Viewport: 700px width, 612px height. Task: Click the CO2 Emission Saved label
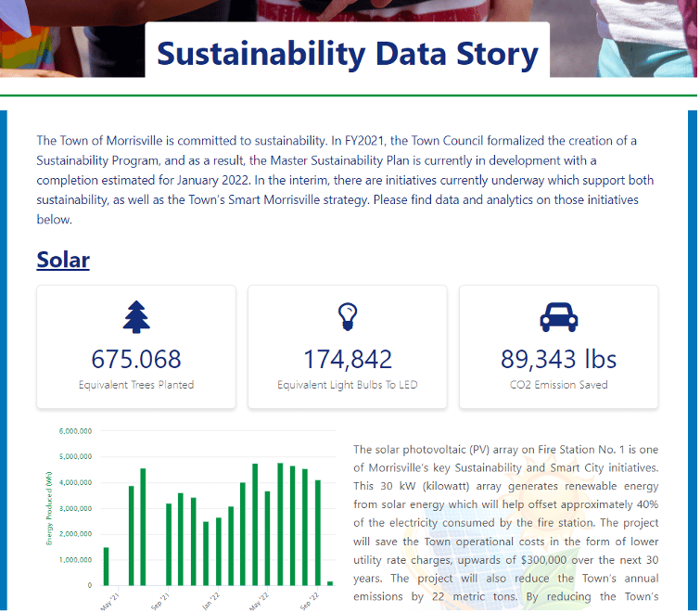(x=558, y=385)
